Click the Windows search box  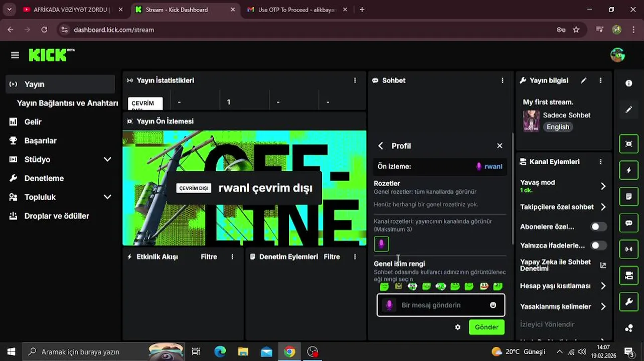(x=104, y=351)
